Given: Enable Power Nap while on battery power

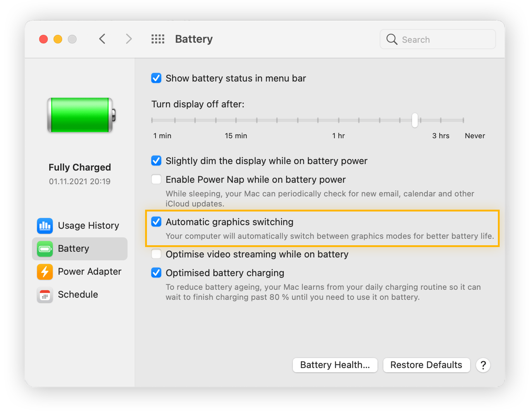Looking at the screenshot, I should [x=156, y=179].
